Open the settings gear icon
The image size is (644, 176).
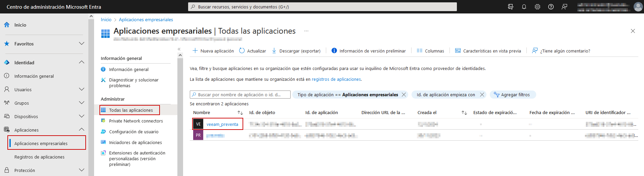click(537, 7)
